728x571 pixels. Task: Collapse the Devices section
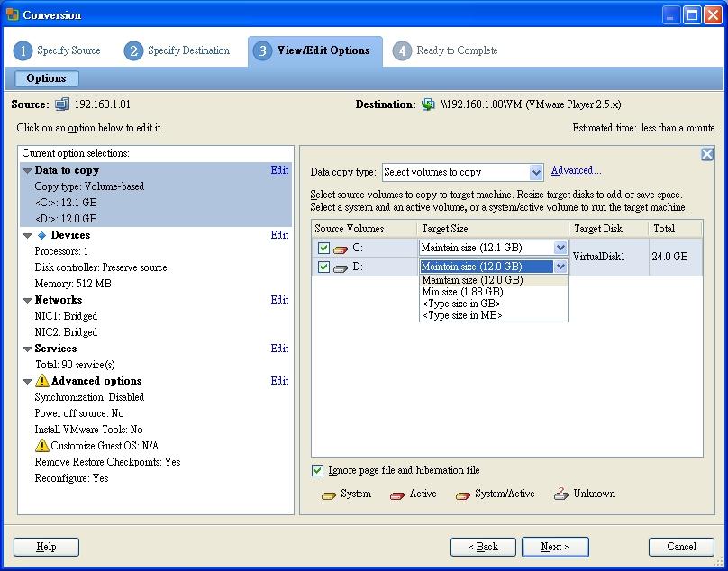[x=27, y=236]
